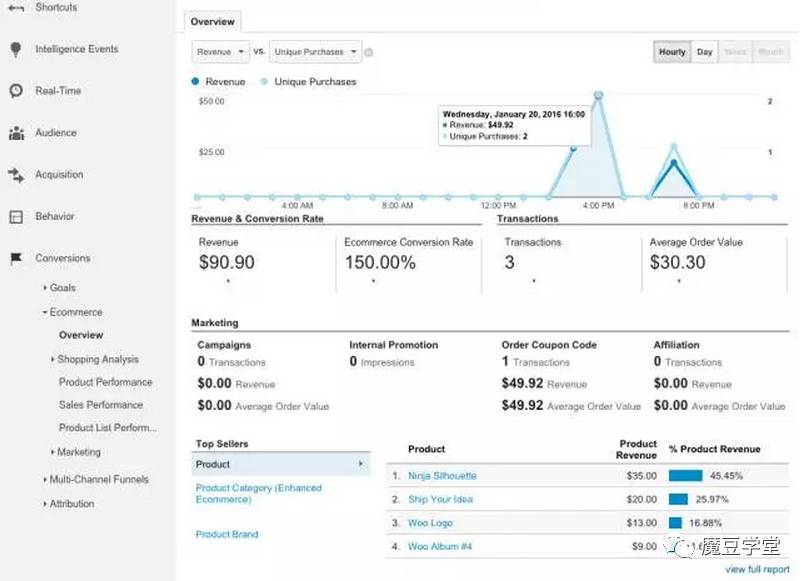
Task: Click the Shortcuts arrow icon
Action: 16,8
